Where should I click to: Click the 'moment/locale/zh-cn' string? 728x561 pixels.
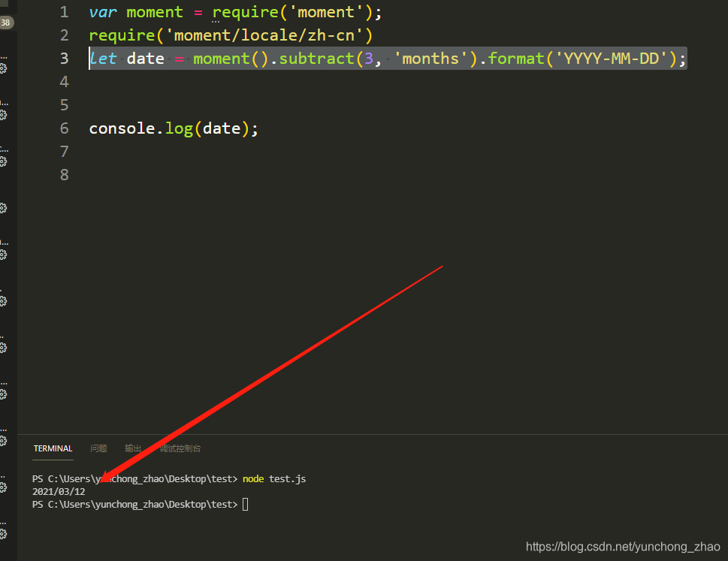(x=264, y=35)
